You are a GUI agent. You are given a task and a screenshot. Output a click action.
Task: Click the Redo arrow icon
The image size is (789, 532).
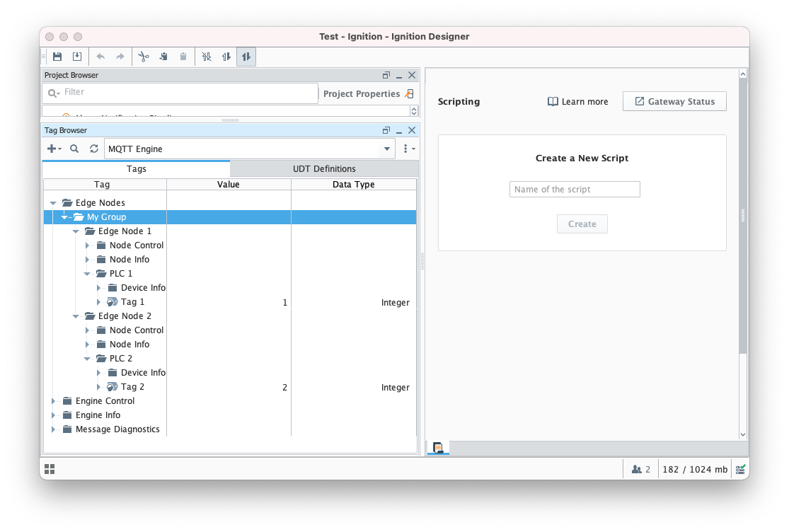click(x=120, y=57)
